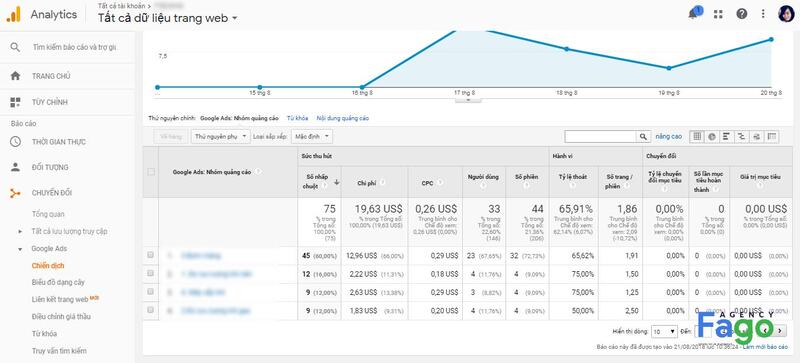This screenshot has height=363, width=800.
Task: Click the Tùy chỉnh customization icon
Action: 15,102
